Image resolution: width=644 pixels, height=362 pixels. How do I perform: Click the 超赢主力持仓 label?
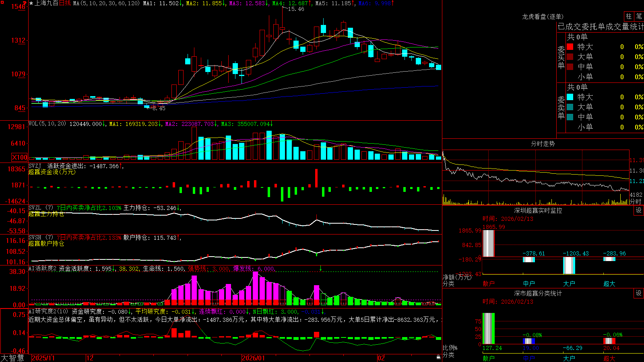46,214
